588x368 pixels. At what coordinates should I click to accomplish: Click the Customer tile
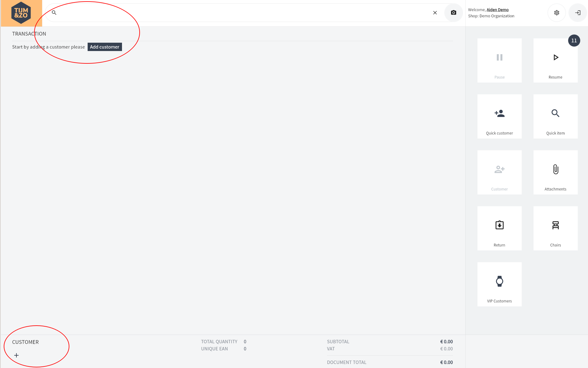(499, 173)
